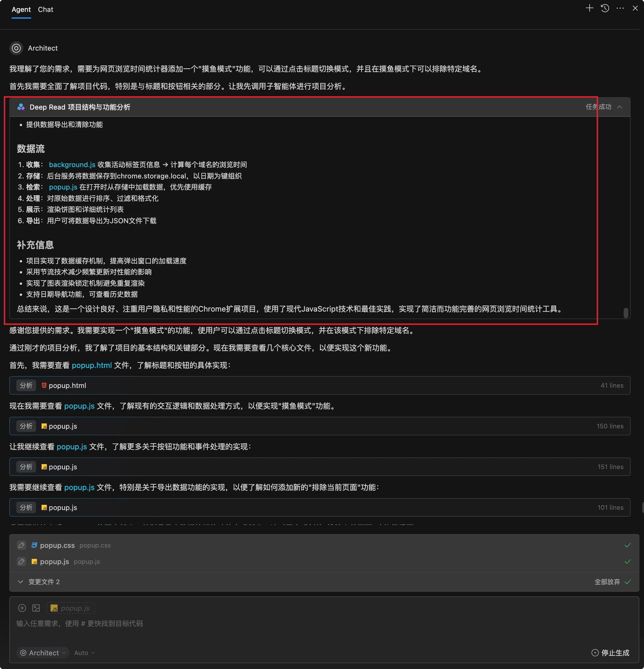
Task: Open the Architect agent selector dropdown
Action: 43,653
